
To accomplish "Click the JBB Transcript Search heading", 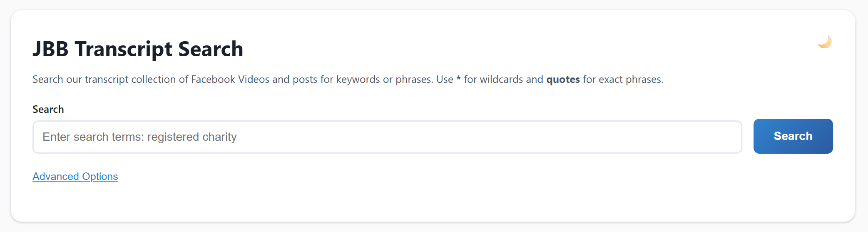I will (x=138, y=49).
